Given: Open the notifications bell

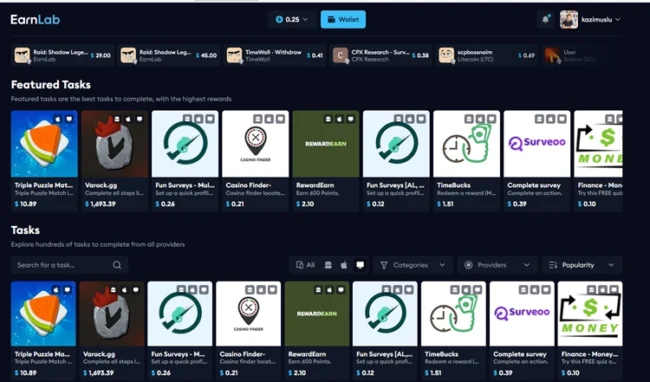Looking at the screenshot, I should (546, 19).
